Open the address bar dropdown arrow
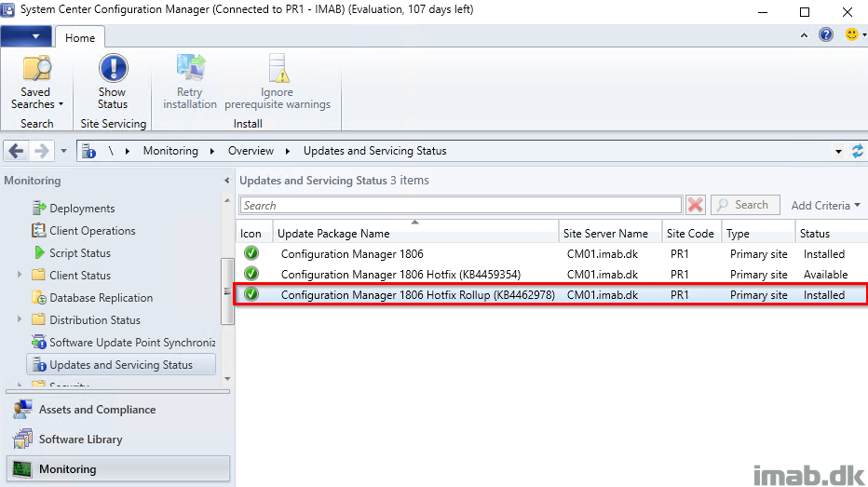Screen dimensions: 868x487 (838, 151)
